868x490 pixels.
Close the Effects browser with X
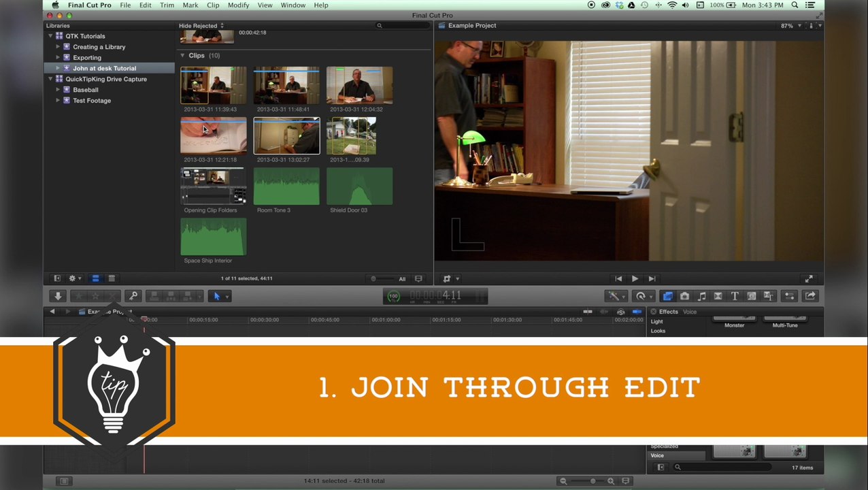point(654,312)
